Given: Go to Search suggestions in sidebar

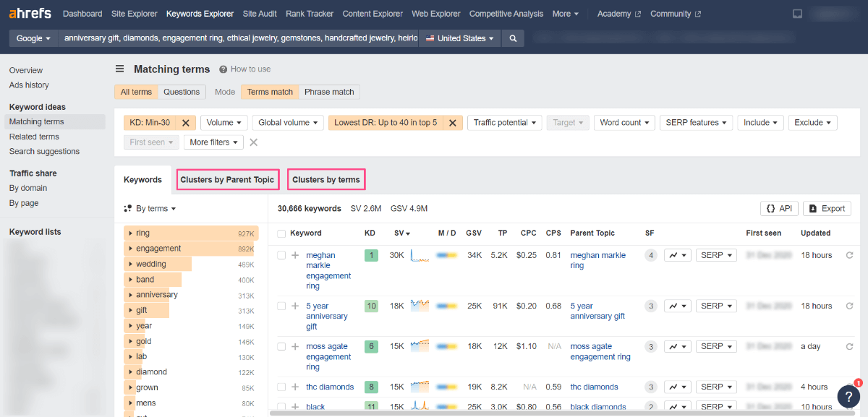Looking at the screenshot, I should 44,152.
